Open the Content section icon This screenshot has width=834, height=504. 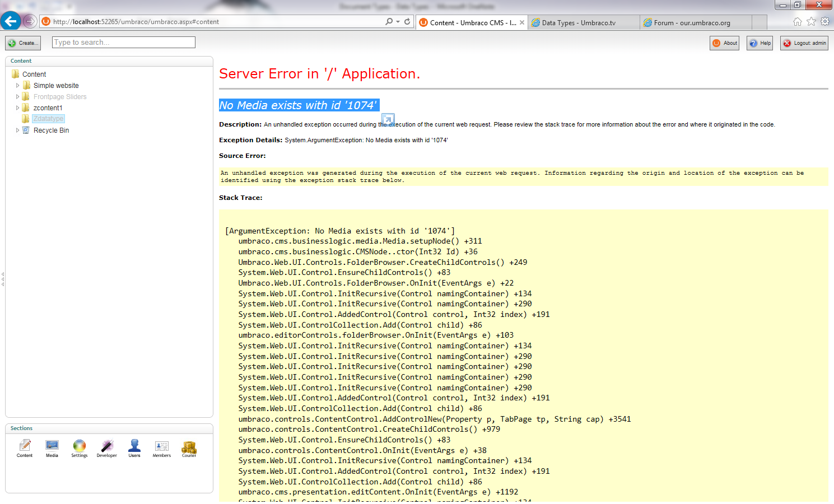coord(25,446)
